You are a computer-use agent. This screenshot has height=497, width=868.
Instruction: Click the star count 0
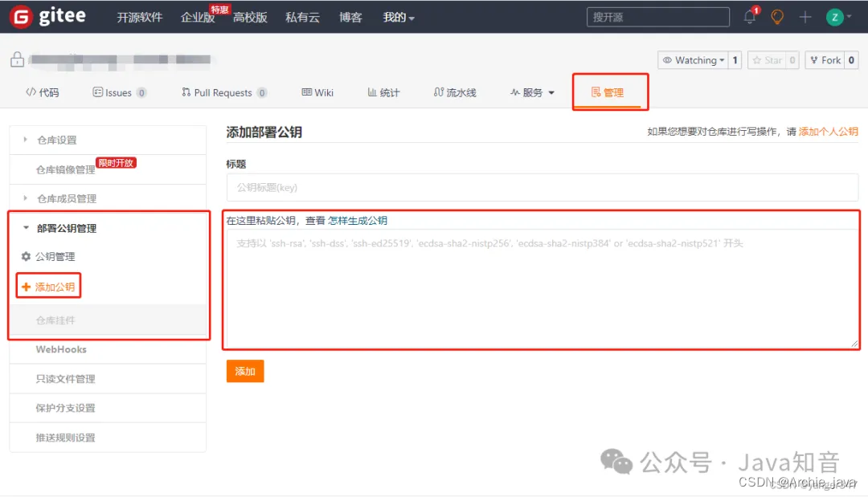792,60
